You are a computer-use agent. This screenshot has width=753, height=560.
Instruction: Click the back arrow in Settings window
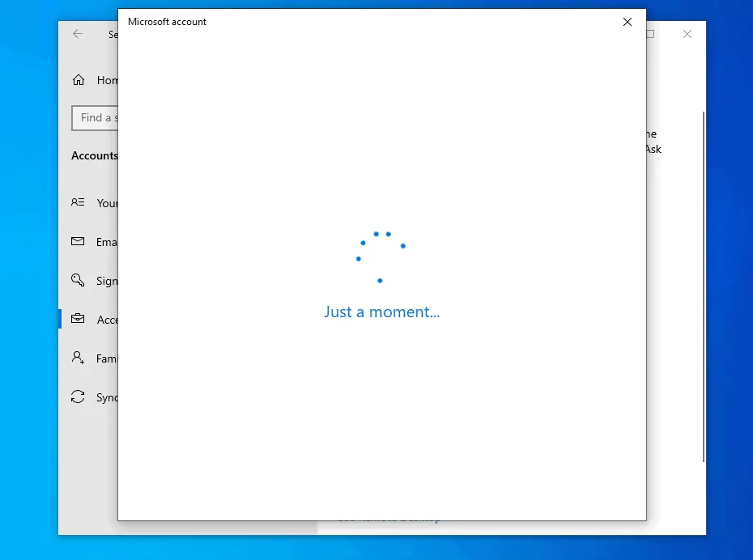point(78,34)
